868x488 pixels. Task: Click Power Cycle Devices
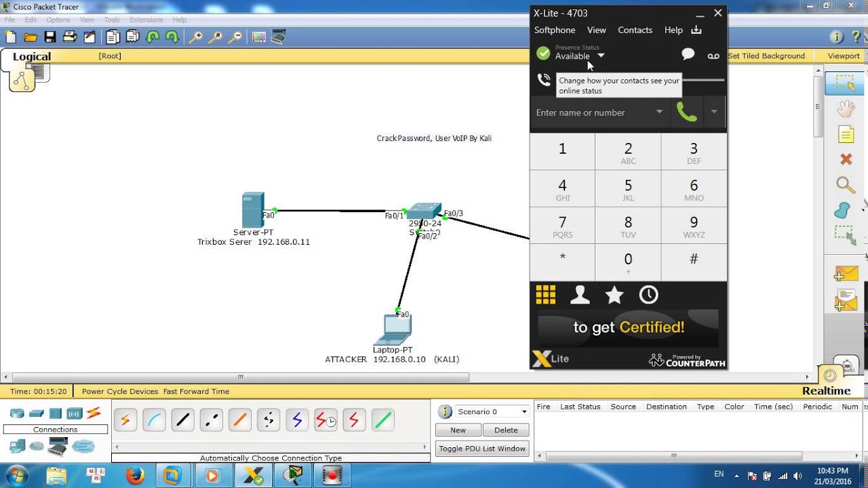[120, 391]
